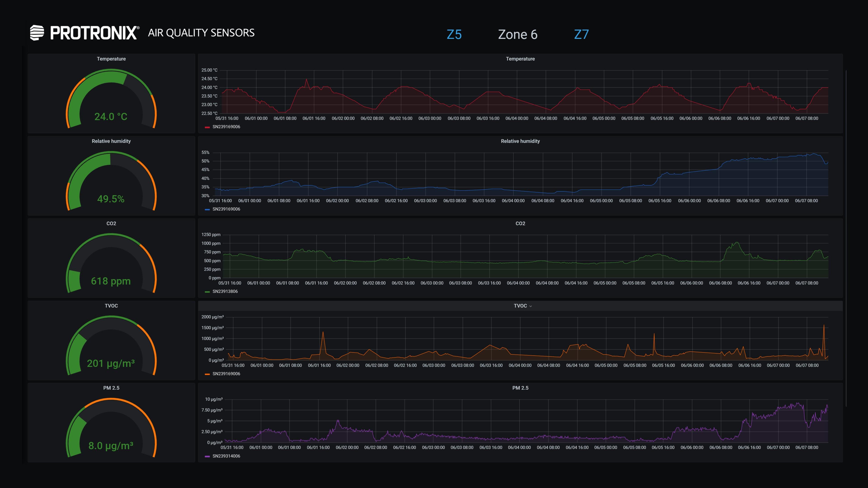Click the Temperature gauge reading 24.0 °C
The image size is (868, 488).
[x=111, y=117]
